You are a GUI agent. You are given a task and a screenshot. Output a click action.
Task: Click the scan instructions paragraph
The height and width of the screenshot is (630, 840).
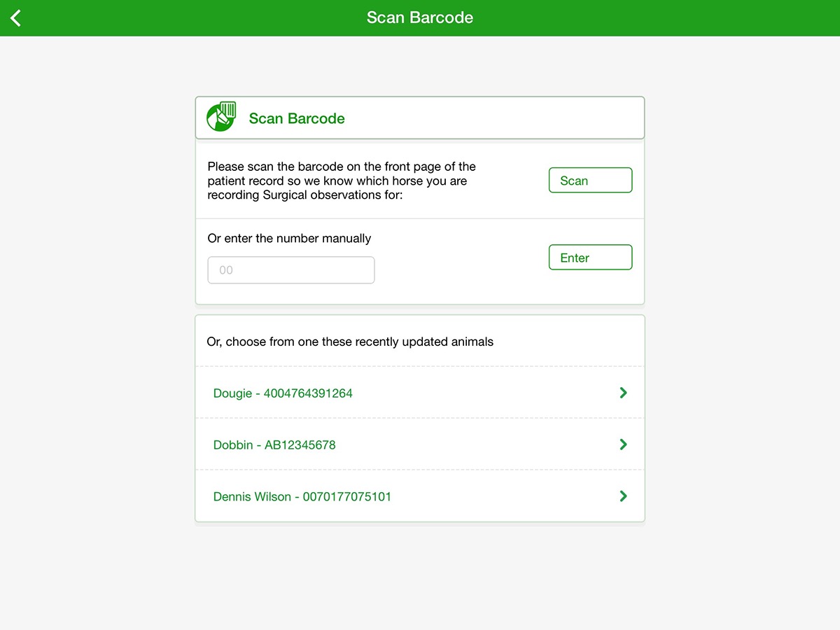(342, 181)
